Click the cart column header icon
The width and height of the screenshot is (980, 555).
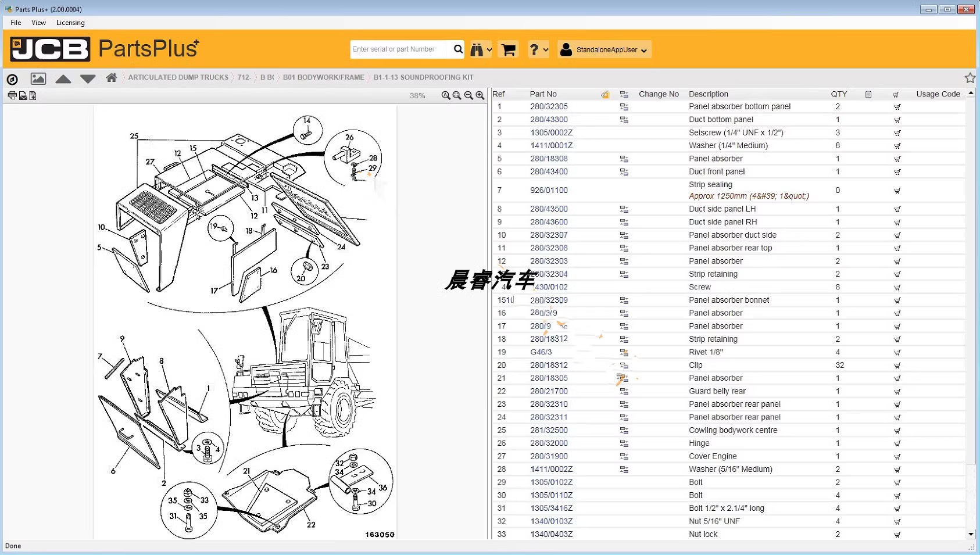pyautogui.click(x=896, y=94)
